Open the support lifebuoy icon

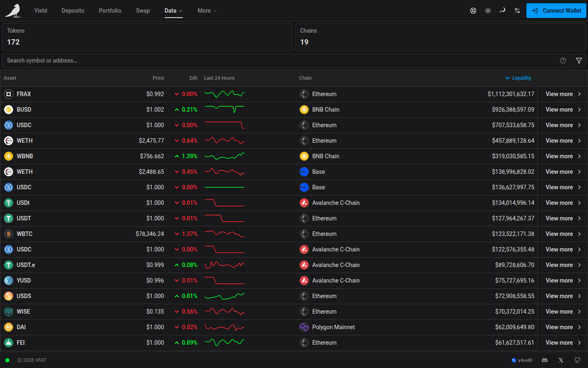coord(473,11)
